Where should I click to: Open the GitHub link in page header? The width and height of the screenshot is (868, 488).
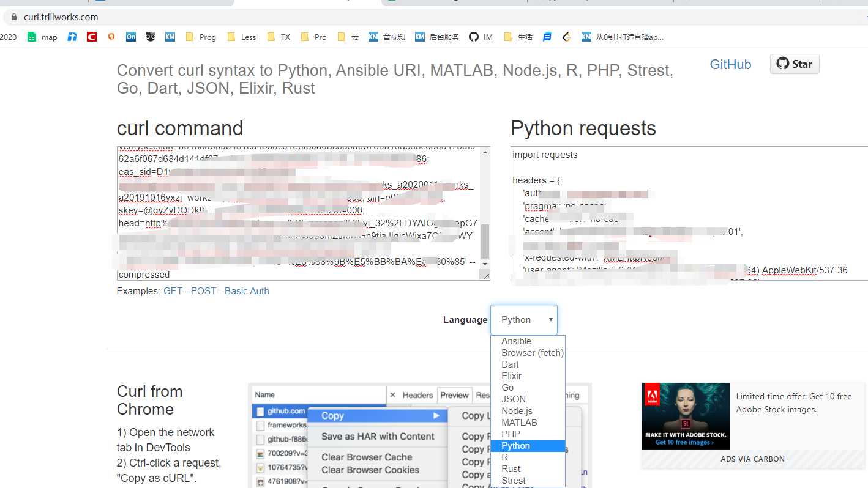click(730, 64)
